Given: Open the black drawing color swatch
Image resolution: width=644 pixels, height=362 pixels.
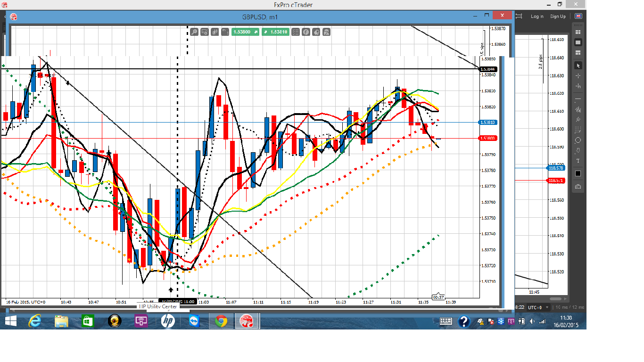Looking at the screenshot, I should point(578,173).
